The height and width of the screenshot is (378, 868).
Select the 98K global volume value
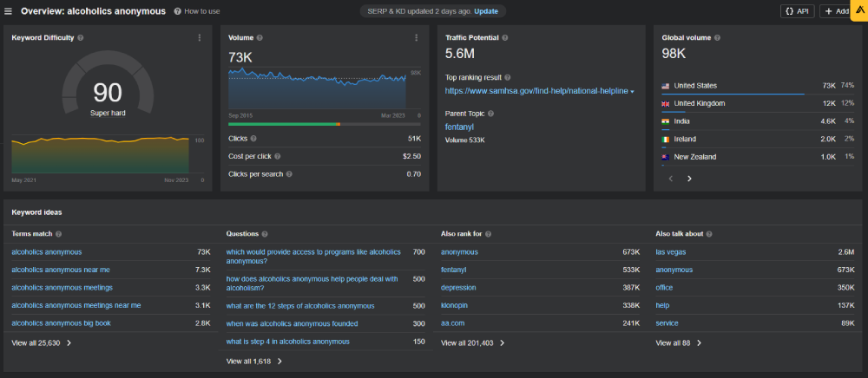point(674,54)
